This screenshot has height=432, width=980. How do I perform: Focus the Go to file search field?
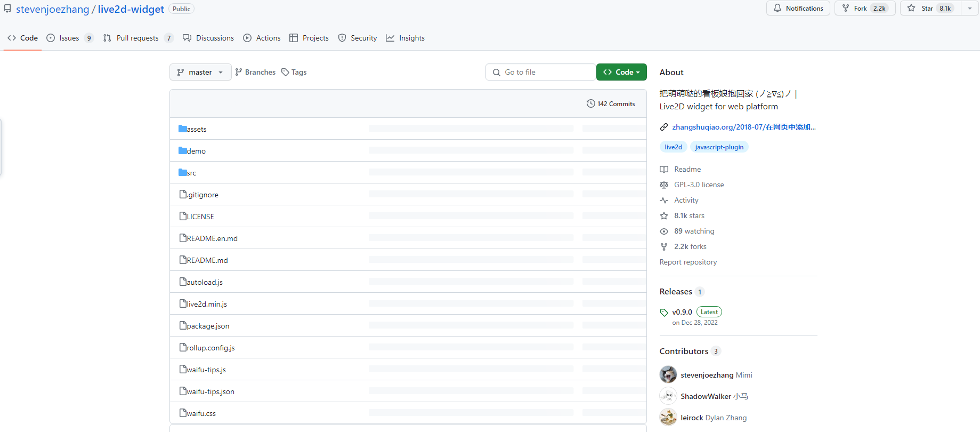[540, 72]
